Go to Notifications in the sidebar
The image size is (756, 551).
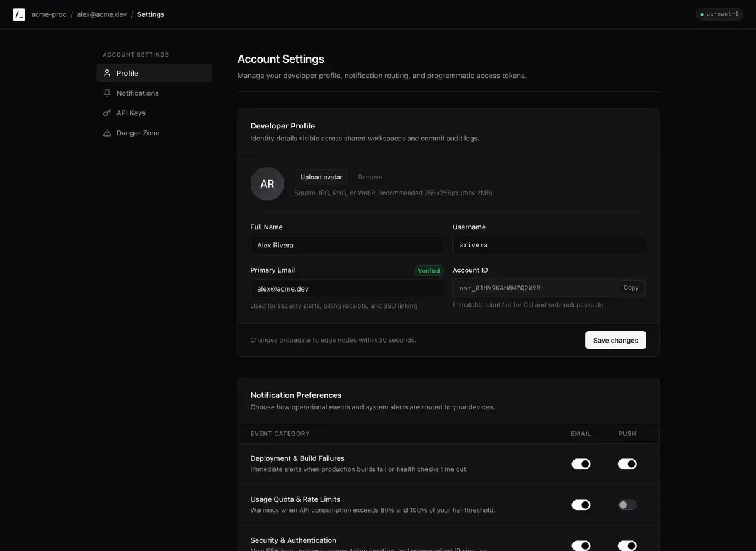point(154,93)
